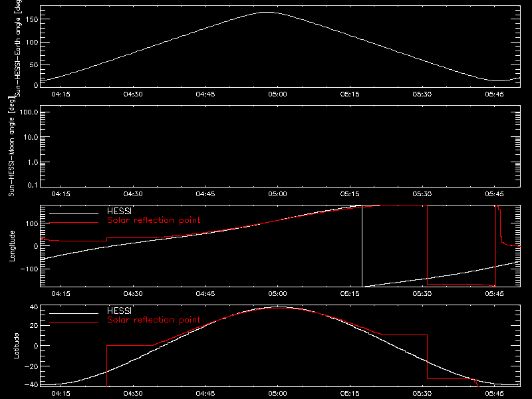The image size is (532, 399).
Task: Click 05:45 time label below Earth angle plot
Action: 494,94
